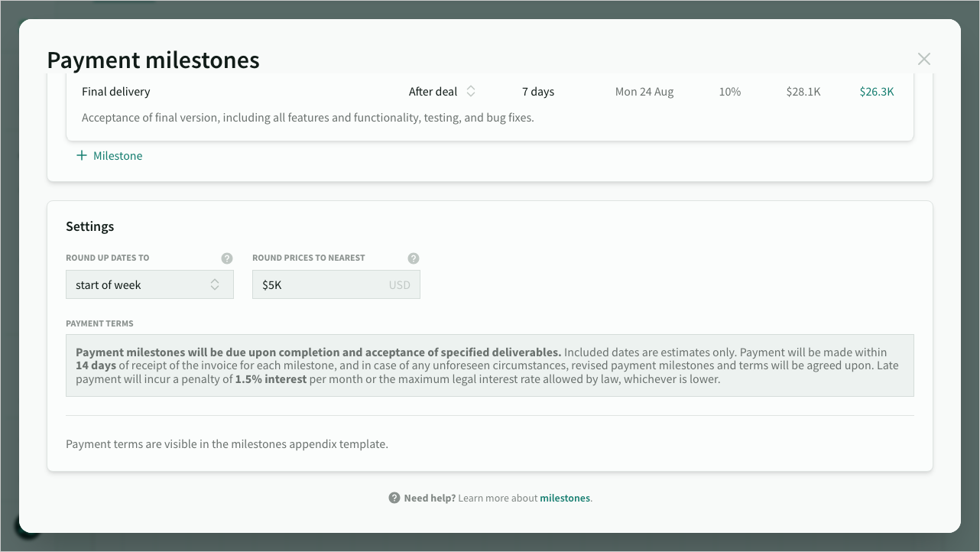Select the Mon 24 Aug date
This screenshot has width=980, height=552.
(644, 91)
